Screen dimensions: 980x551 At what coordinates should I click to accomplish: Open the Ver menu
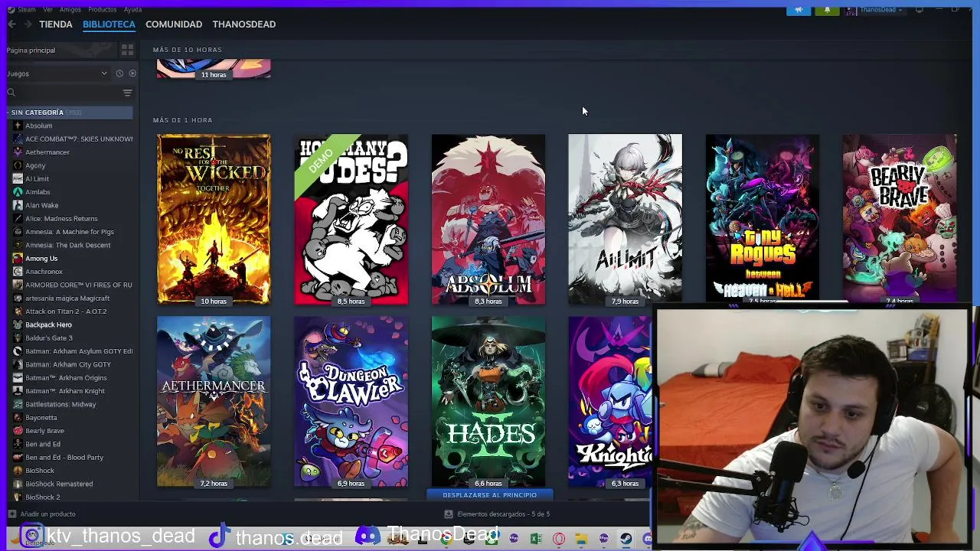click(48, 10)
